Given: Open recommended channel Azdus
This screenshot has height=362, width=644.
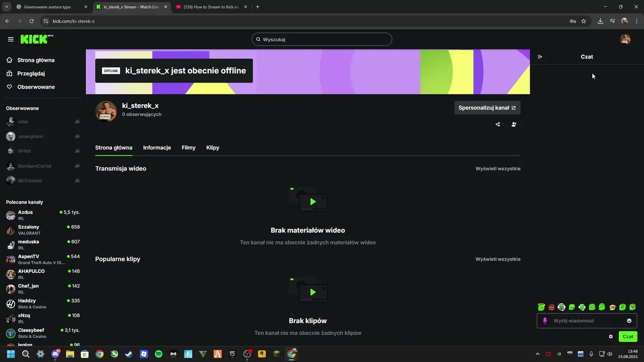Looking at the screenshot, I should coord(43,215).
